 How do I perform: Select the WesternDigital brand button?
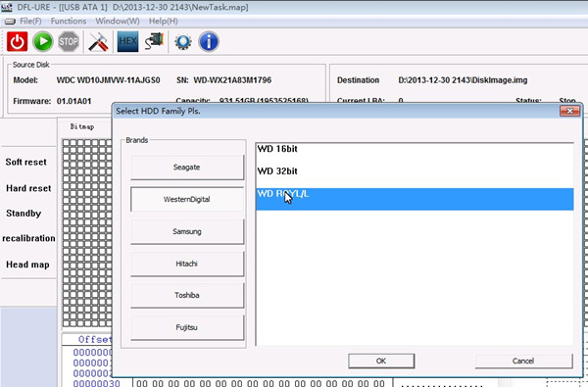(187, 199)
